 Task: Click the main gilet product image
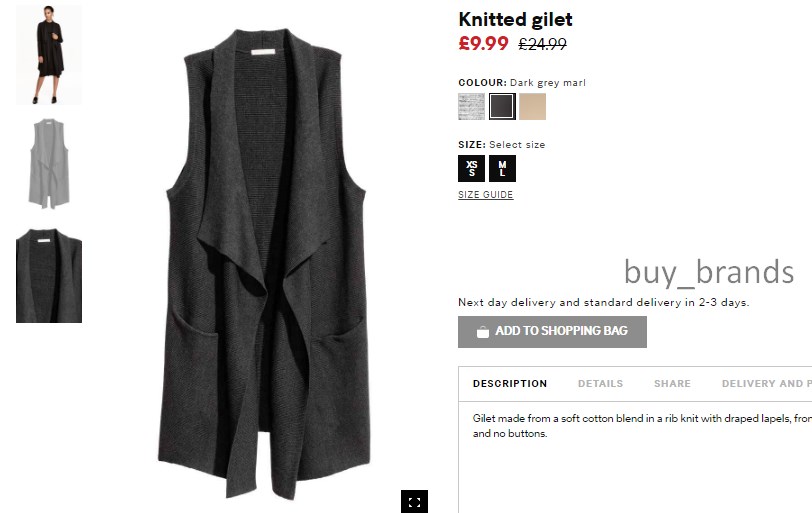[x=265, y=264]
